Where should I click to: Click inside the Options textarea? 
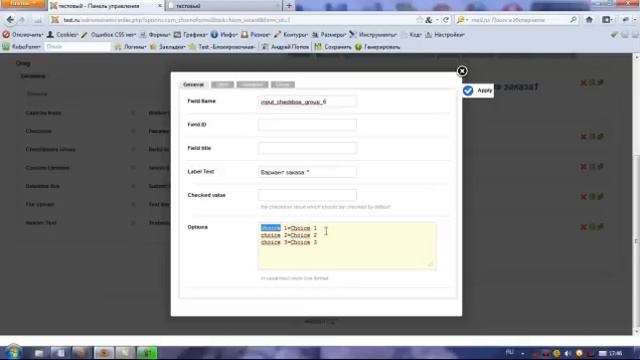tap(347, 246)
